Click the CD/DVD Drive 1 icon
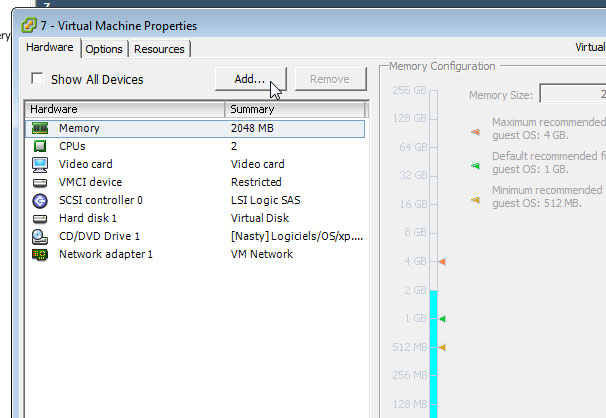 pyautogui.click(x=40, y=237)
